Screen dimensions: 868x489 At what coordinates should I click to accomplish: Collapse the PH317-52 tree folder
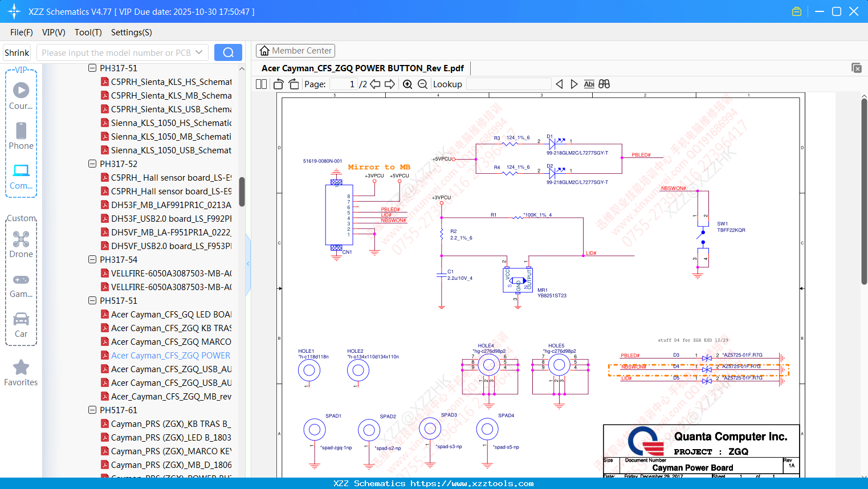[x=92, y=164]
